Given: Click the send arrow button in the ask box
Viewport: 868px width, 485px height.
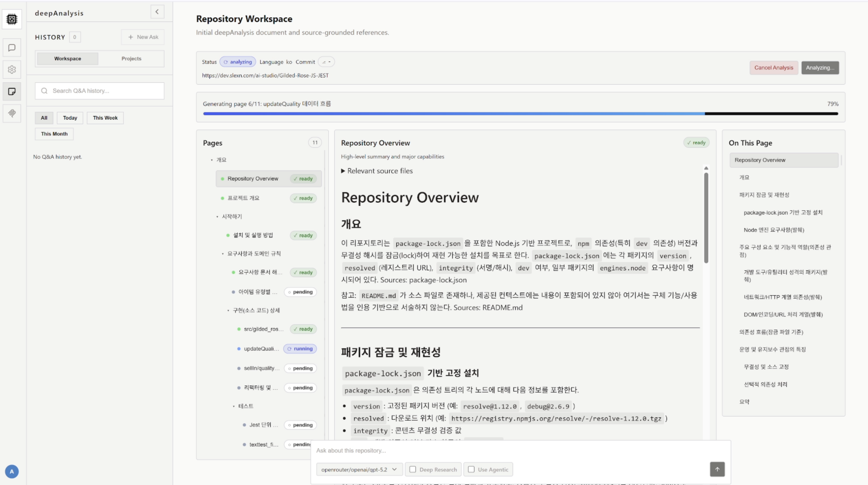Looking at the screenshot, I should coord(717,469).
